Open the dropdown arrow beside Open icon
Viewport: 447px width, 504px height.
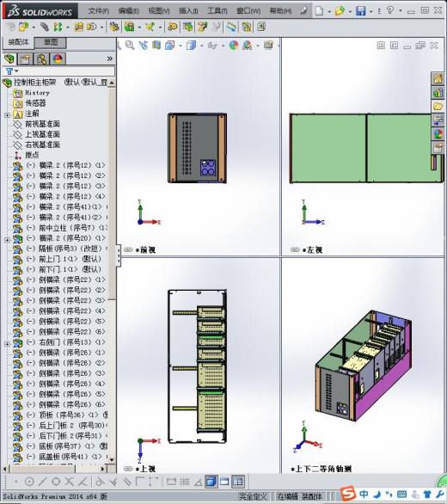click(x=350, y=11)
